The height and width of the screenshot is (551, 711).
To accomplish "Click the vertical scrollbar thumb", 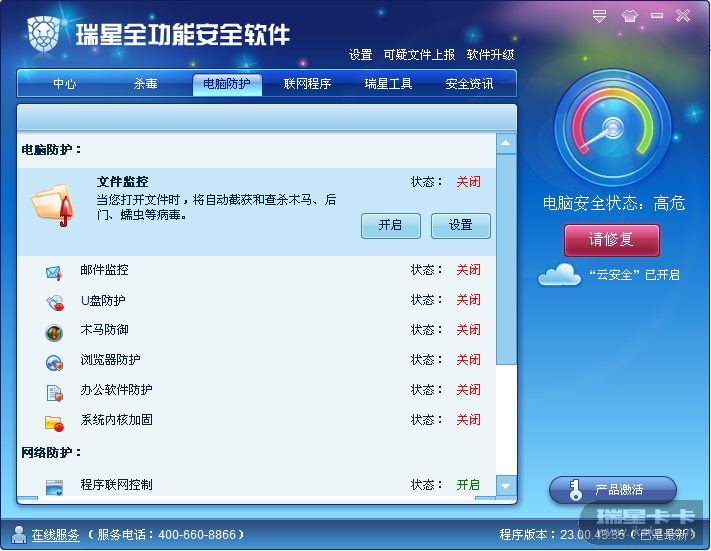I will pyautogui.click(x=506, y=259).
